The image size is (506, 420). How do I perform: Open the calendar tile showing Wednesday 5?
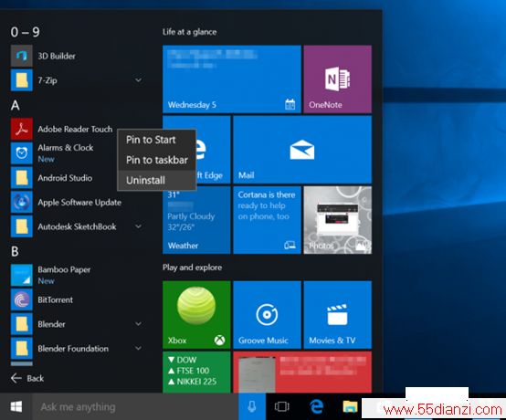pos(232,79)
